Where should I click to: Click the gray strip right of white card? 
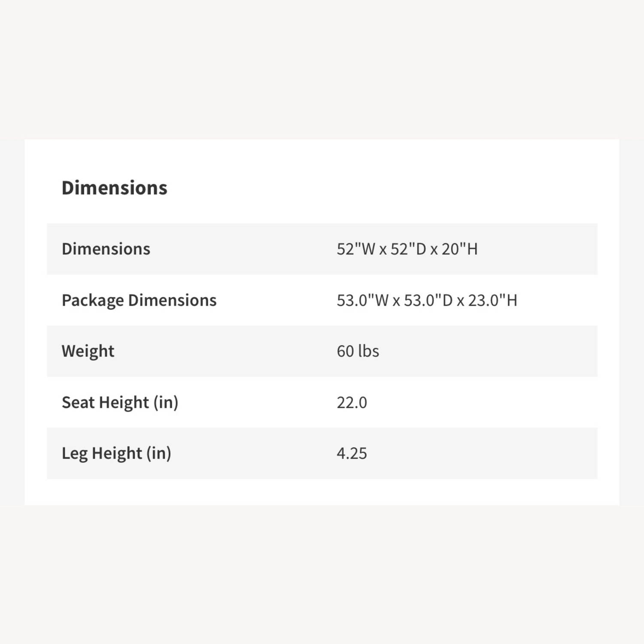coord(632,322)
